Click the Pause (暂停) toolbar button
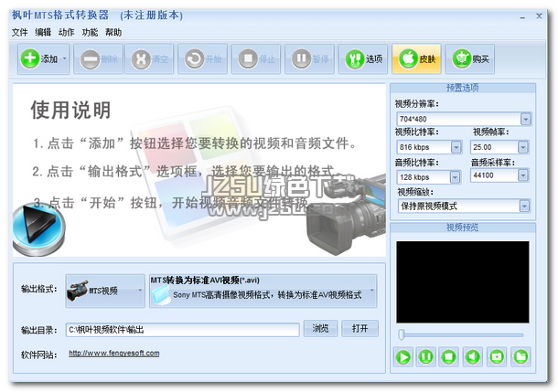The width and height of the screenshot is (558, 392). coord(309,58)
